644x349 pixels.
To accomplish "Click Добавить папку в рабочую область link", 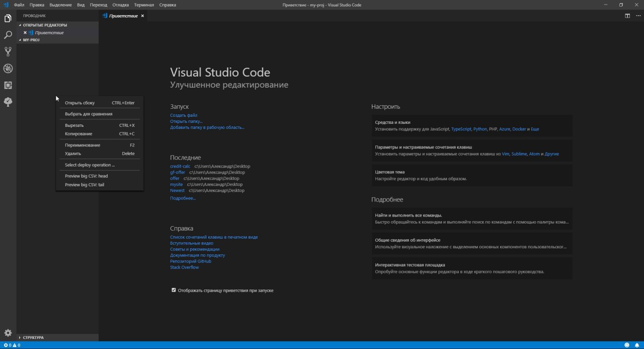I will tap(207, 127).
